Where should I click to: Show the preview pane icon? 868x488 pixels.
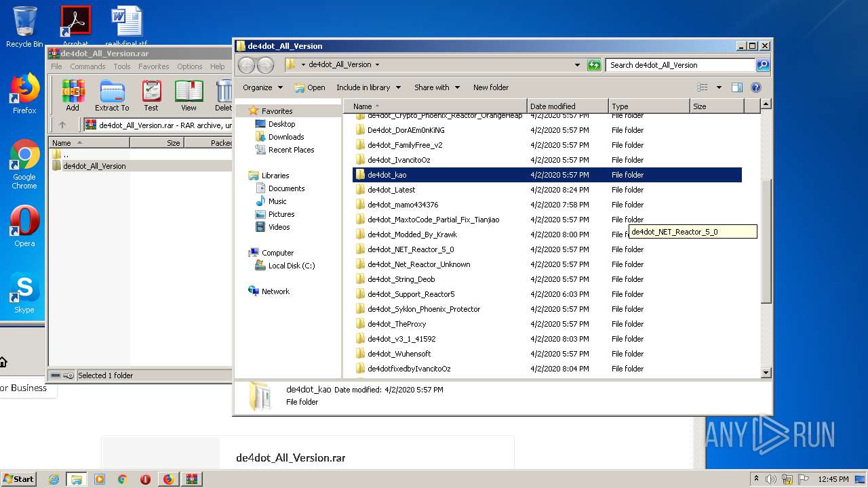[x=737, y=87]
